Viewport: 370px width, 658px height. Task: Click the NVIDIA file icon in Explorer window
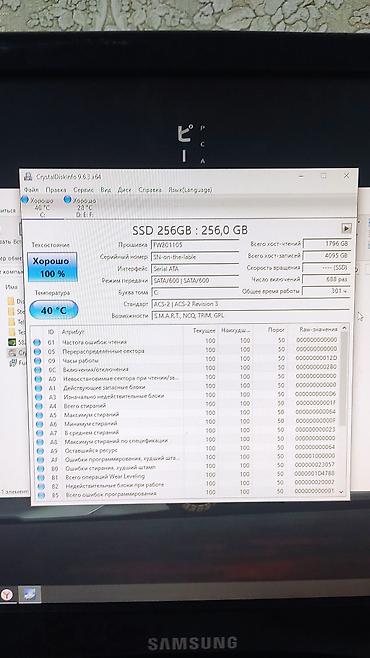point(13,342)
